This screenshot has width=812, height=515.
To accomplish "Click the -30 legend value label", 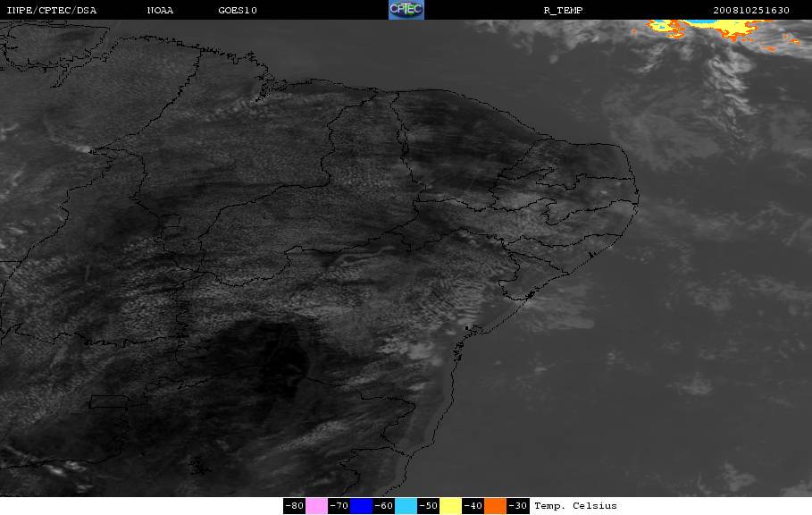I will pyautogui.click(x=517, y=506).
